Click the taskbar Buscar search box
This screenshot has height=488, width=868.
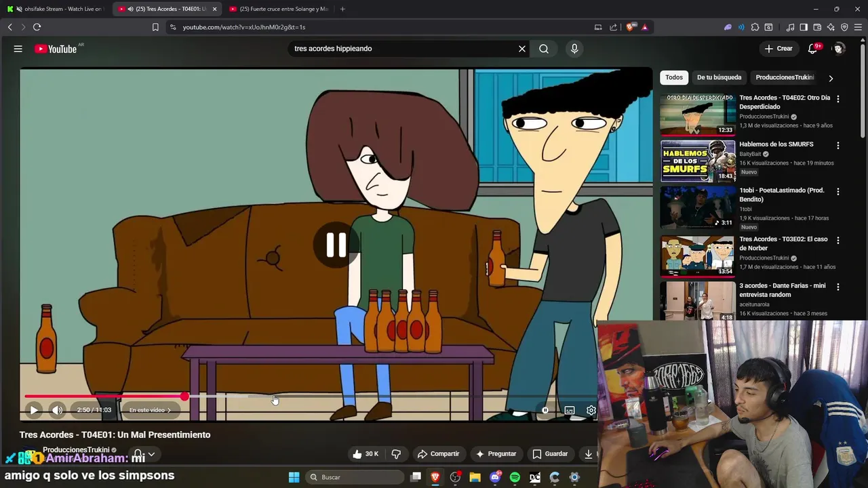click(x=356, y=477)
